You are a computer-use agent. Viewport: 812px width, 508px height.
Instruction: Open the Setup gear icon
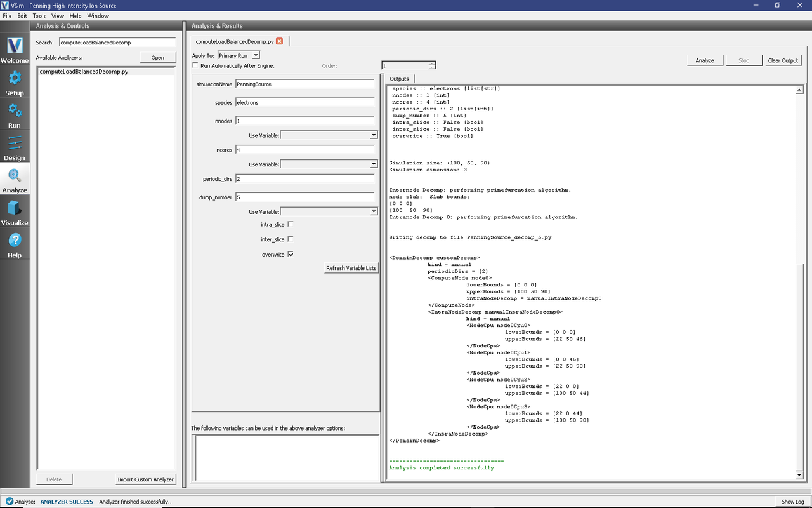[x=15, y=83]
